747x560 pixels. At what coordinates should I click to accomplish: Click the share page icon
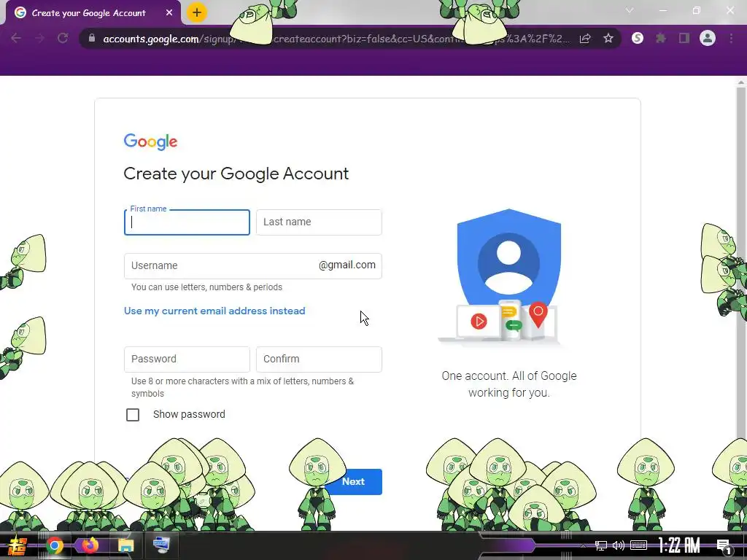coord(585,39)
